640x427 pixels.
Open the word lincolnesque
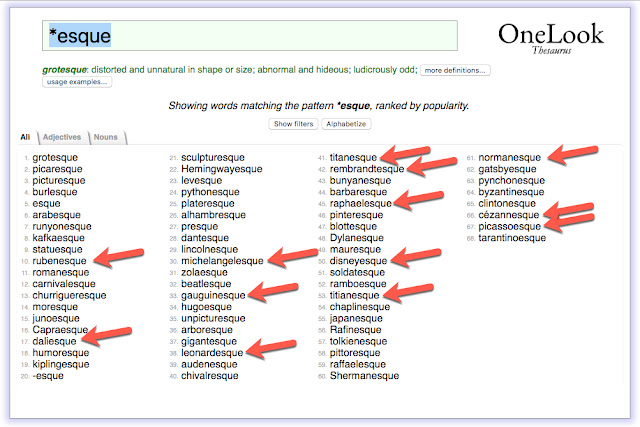[209, 249]
